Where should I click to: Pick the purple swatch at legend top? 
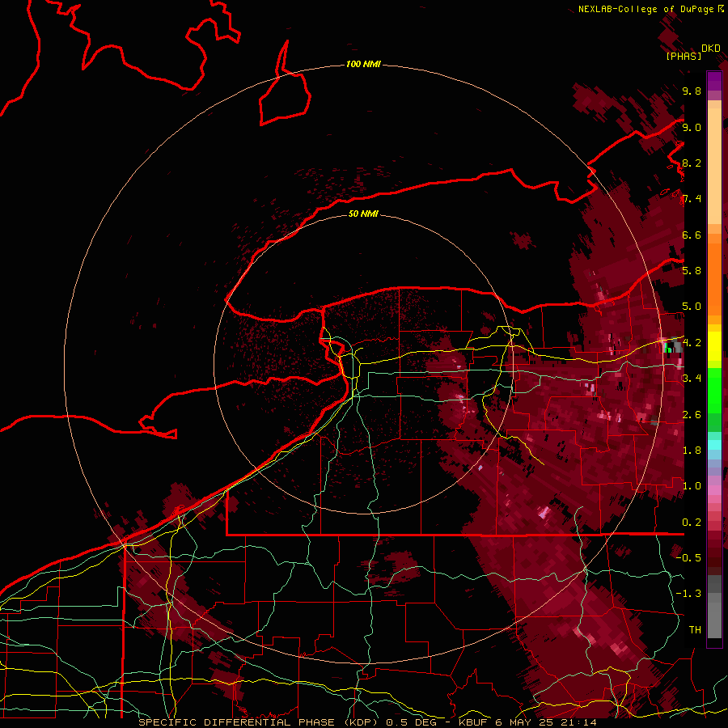coord(714,81)
